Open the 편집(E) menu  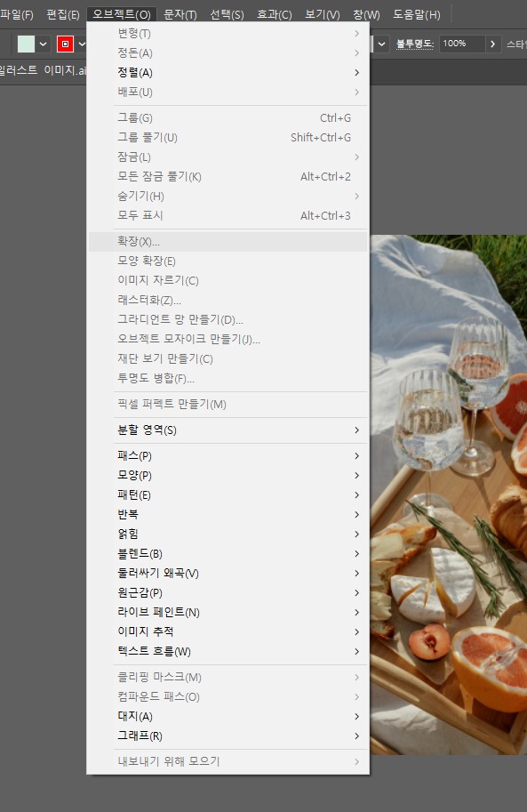(63, 14)
